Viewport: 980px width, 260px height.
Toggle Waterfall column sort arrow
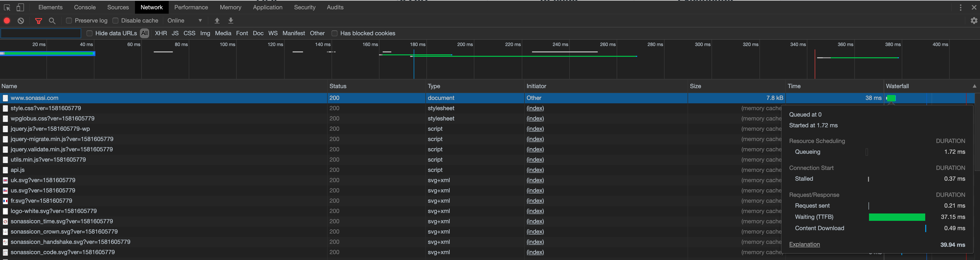(974, 86)
